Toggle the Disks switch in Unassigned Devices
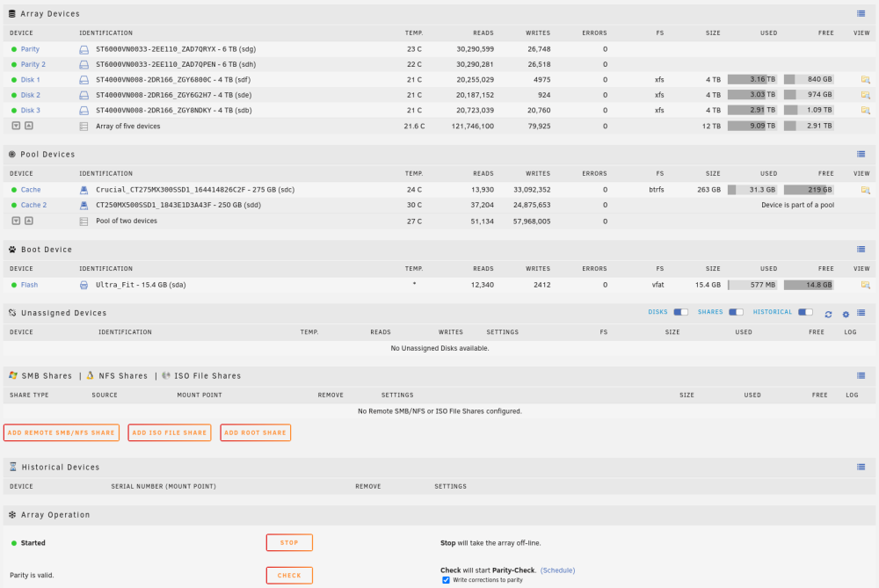This screenshot has height=588, width=879. [680, 312]
